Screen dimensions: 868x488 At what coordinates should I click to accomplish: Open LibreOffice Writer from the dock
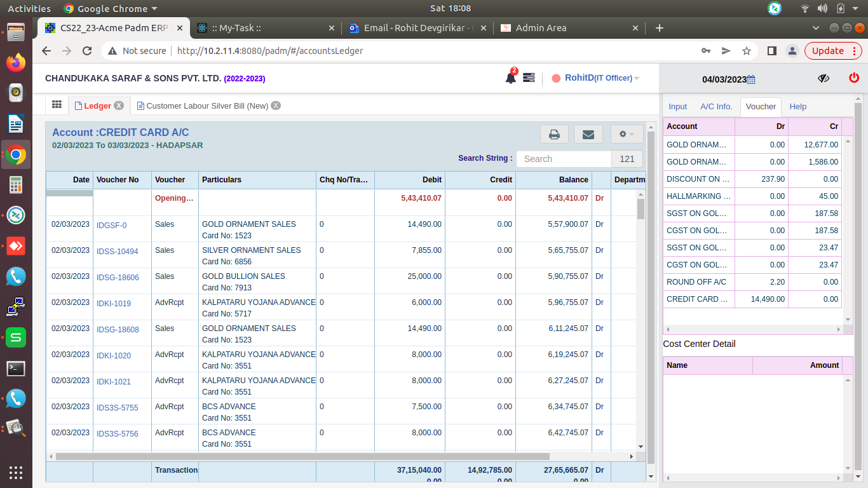[16, 124]
